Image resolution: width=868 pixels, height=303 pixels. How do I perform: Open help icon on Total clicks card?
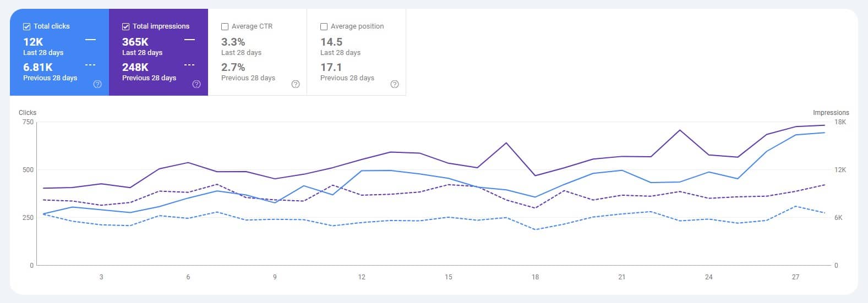point(97,84)
